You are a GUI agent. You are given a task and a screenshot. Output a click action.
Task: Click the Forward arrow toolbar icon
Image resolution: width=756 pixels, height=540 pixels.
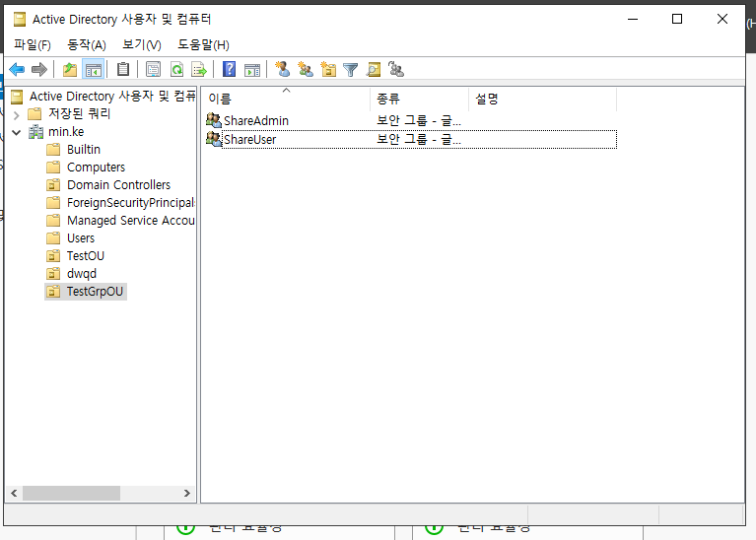39,69
